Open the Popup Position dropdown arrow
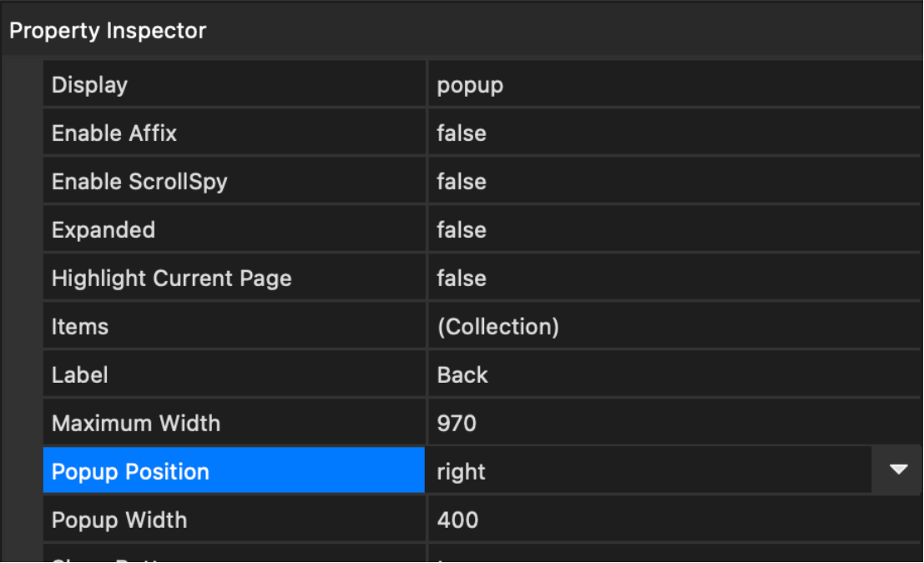The image size is (924, 563). pos(897,470)
